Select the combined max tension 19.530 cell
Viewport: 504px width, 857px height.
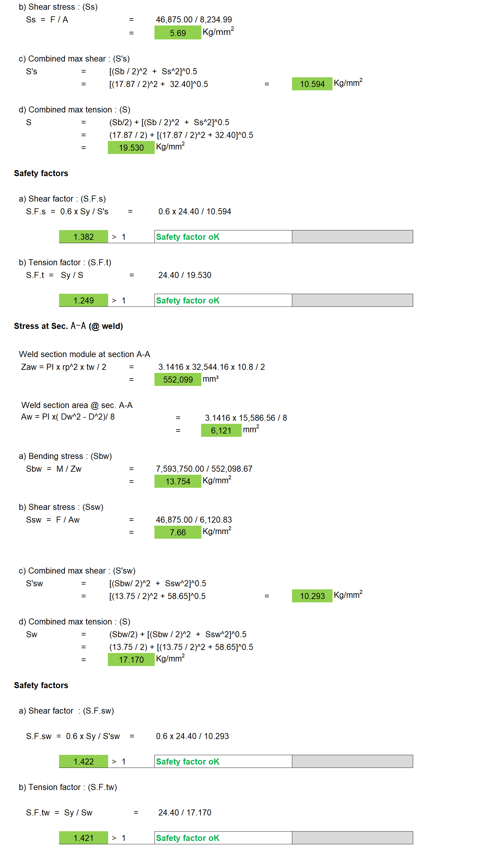[131, 148]
